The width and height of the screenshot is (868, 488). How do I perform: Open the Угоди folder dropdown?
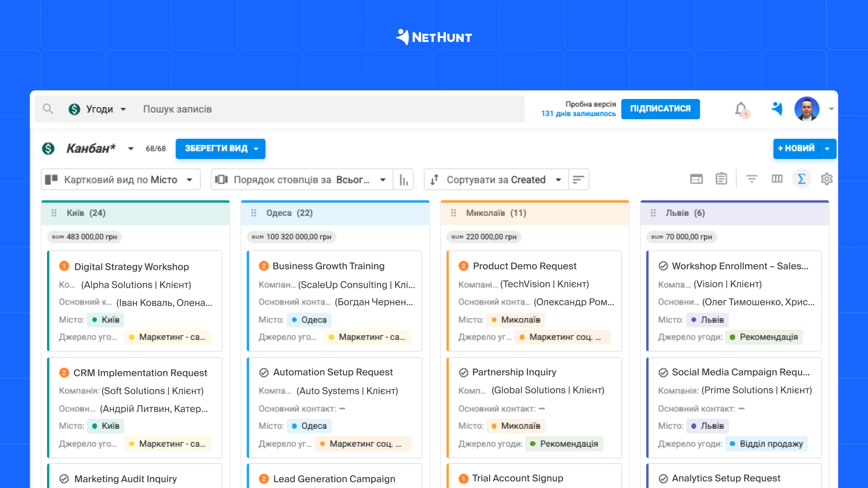pos(97,109)
